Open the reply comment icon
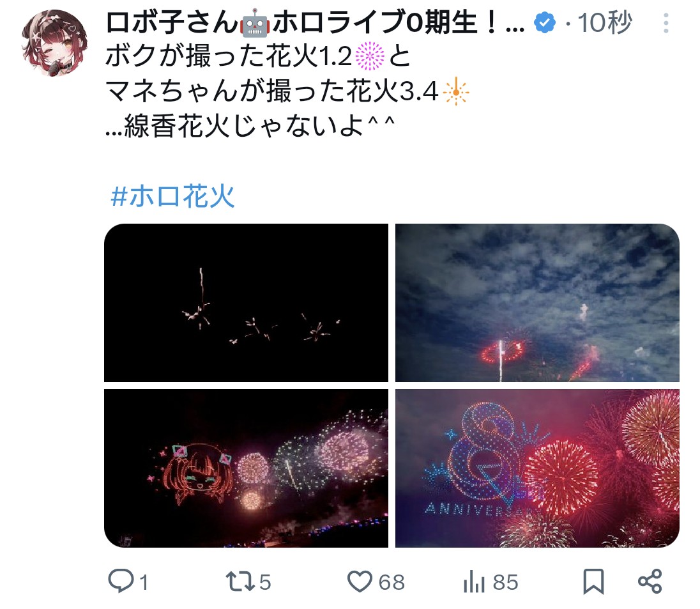Viewport: 700px width, 609px height. coord(121,582)
